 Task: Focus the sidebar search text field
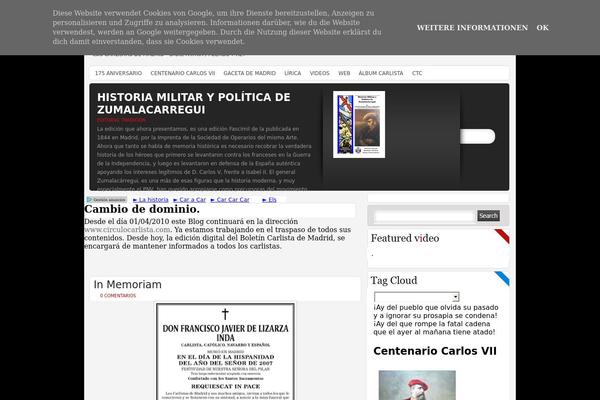pyautogui.click(x=424, y=216)
